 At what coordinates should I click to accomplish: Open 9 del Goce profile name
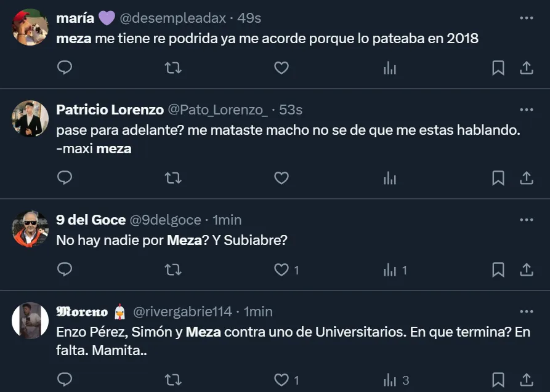coord(91,220)
